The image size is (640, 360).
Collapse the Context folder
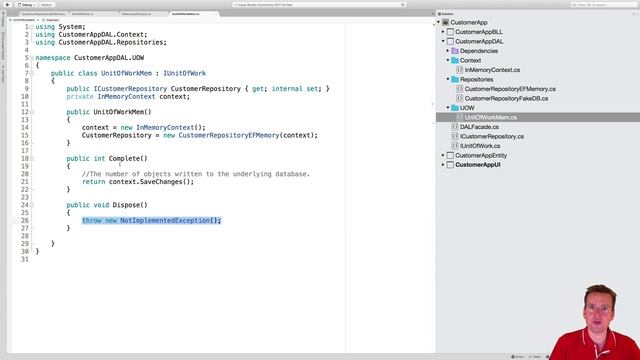(x=448, y=60)
